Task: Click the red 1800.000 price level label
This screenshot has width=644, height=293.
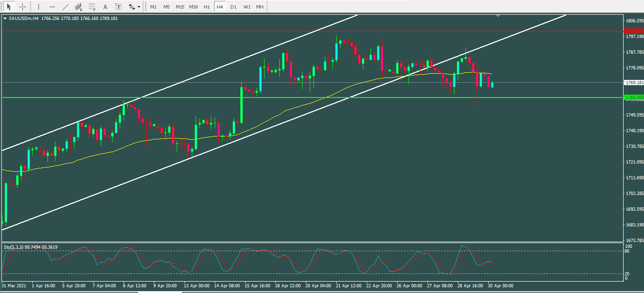Action: click(634, 31)
